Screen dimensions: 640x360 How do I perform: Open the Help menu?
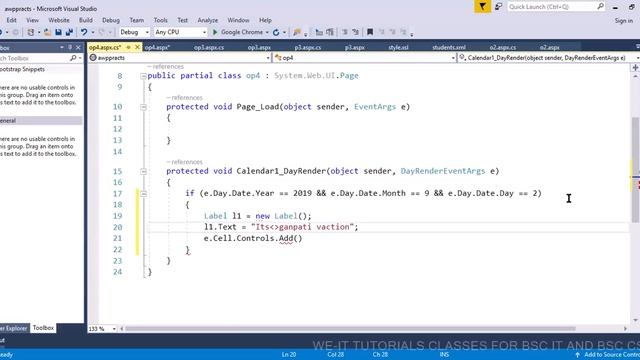[x=265, y=20]
